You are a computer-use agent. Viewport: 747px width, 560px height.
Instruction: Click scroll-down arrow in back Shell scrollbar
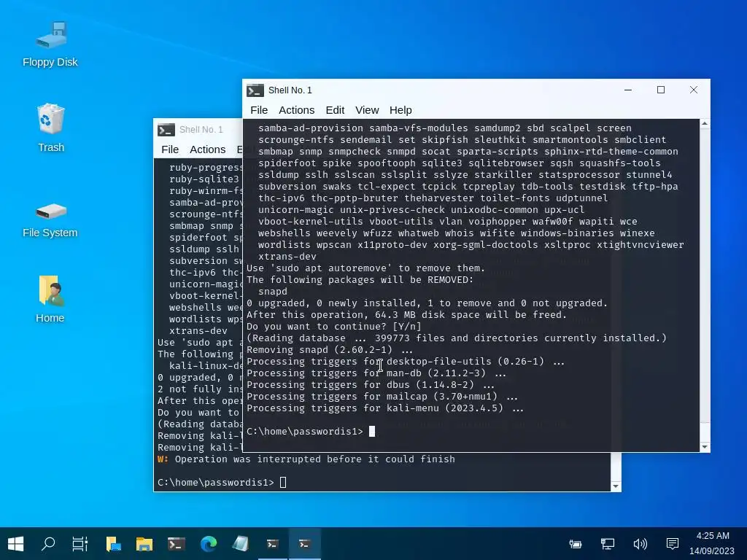[616, 486]
